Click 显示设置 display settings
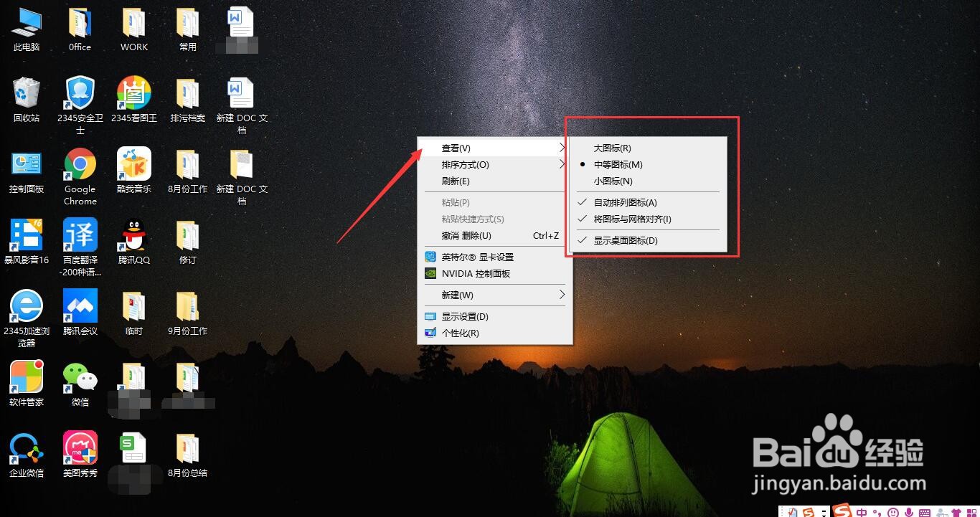Viewport: 980px width, 517px height. pyautogui.click(x=465, y=316)
